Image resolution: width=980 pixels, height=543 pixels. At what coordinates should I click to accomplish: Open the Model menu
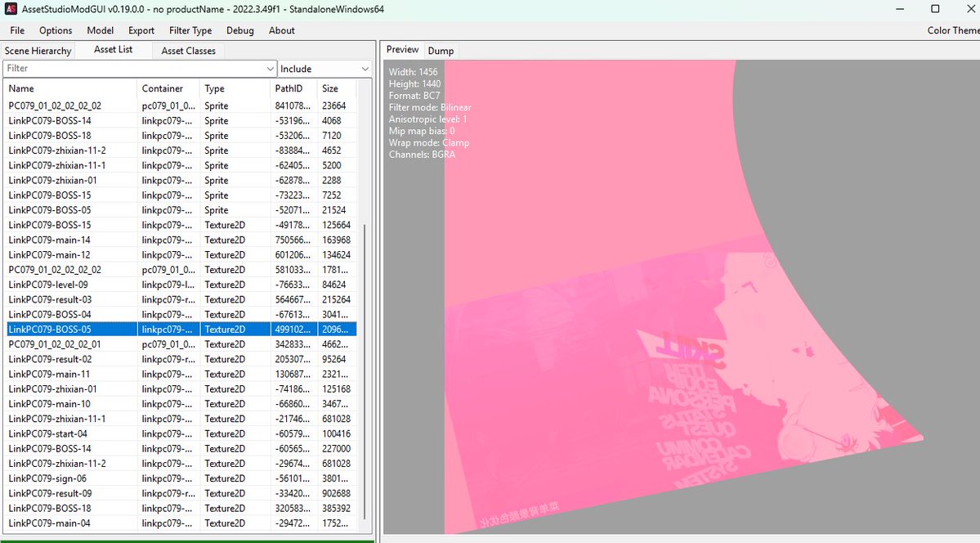pyautogui.click(x=100, y=30)
